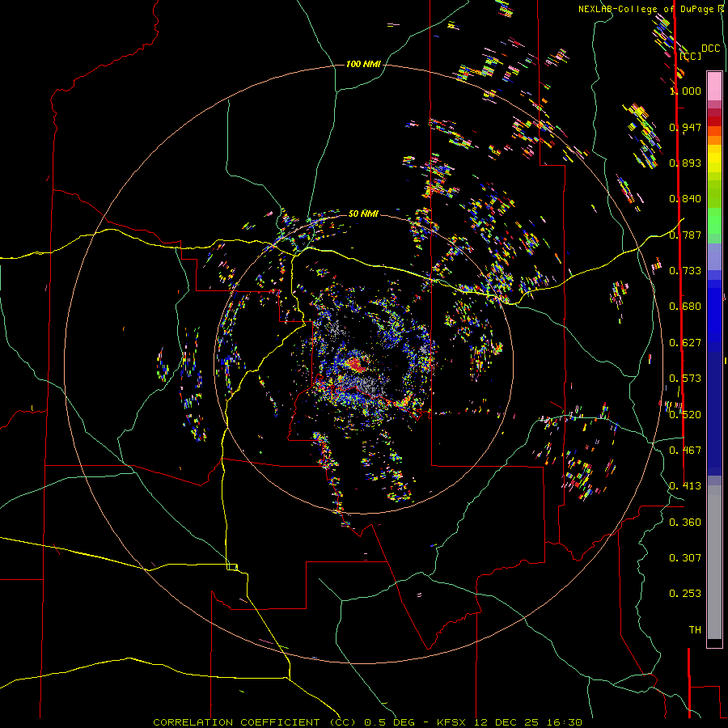Click the 0.893 legend value

click(685, 163)
